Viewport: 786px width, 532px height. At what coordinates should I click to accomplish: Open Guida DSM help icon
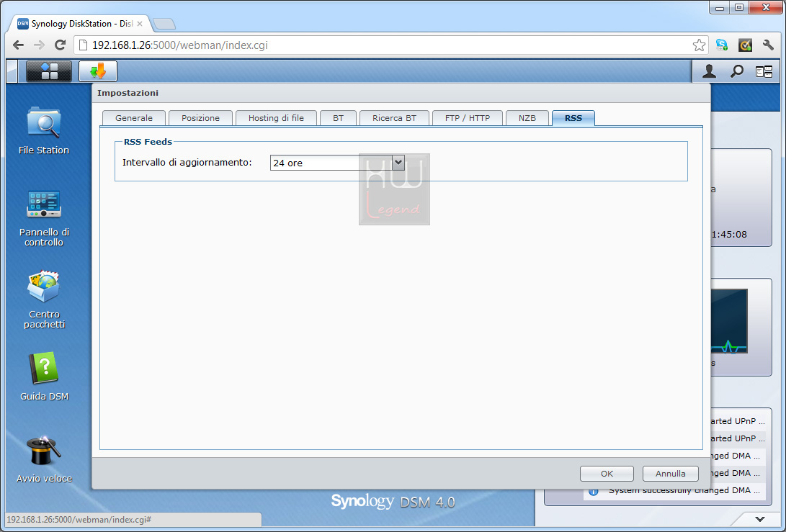pos(44,377)
